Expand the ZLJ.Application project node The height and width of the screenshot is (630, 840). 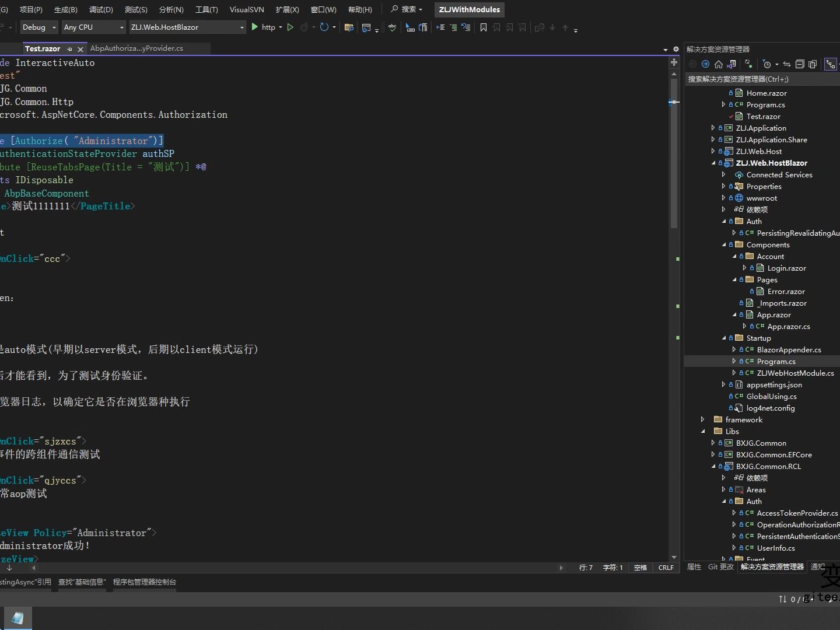(x=713, y=128)
